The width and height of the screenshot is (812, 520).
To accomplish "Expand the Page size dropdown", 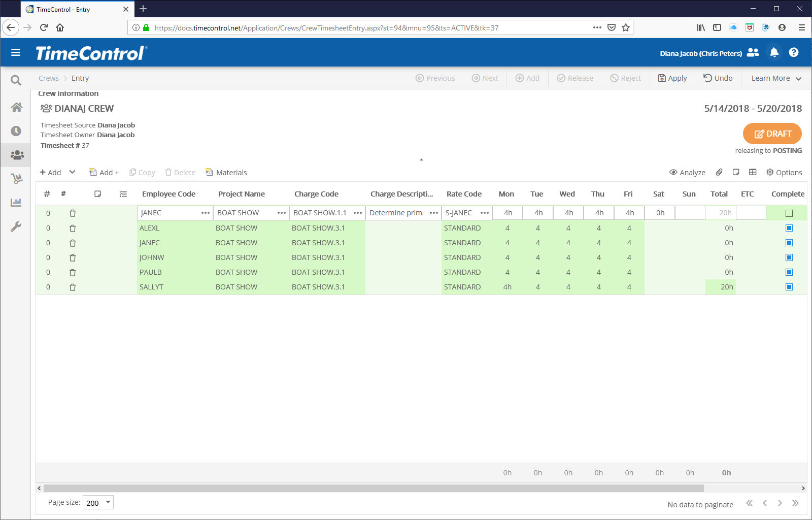I will tap(108, 502).
